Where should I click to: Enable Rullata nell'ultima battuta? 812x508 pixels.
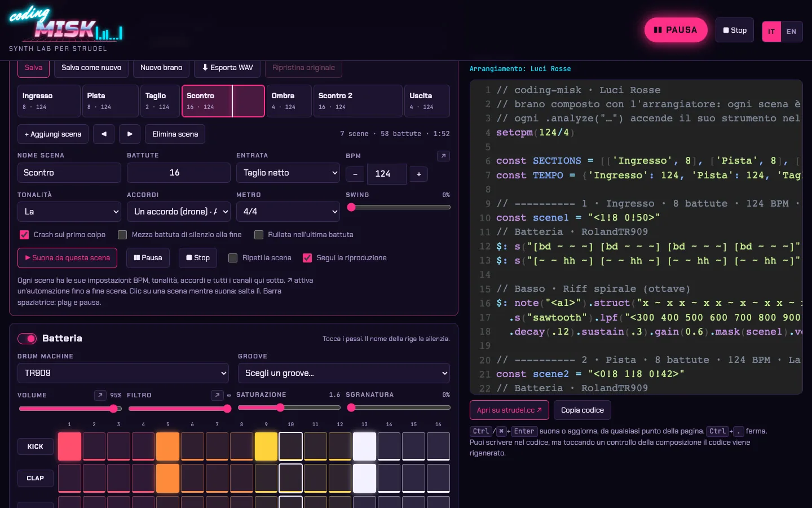(259, 235)
